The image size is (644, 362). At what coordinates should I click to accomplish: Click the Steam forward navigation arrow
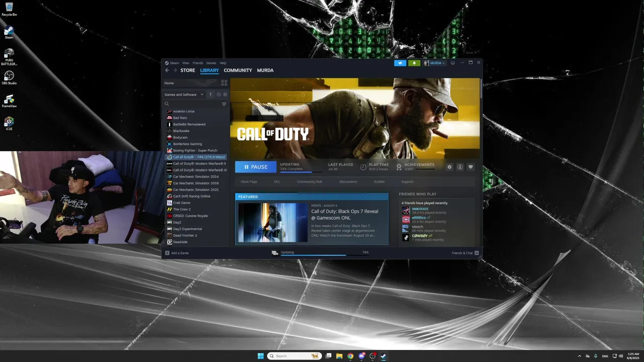click(x=175, y=70)
